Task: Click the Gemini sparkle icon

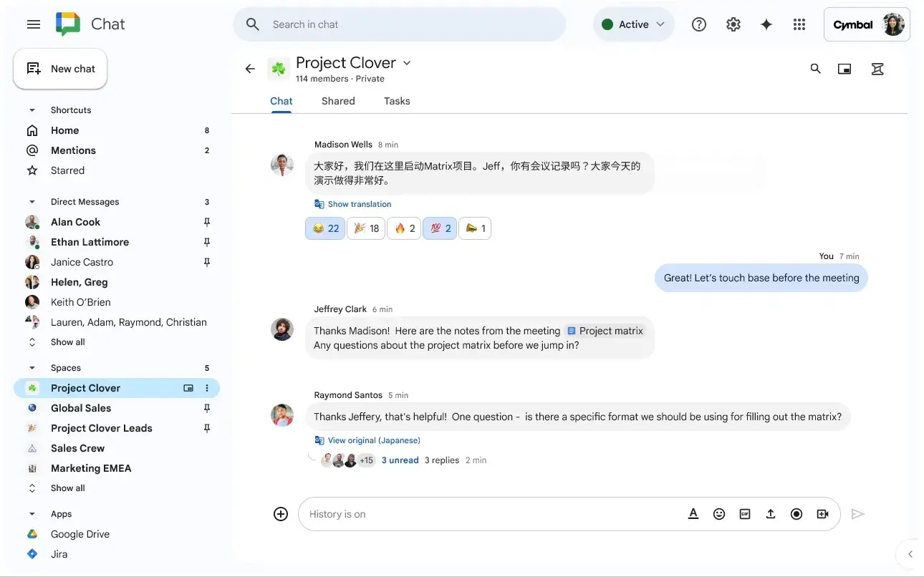Action: (766, 24)
